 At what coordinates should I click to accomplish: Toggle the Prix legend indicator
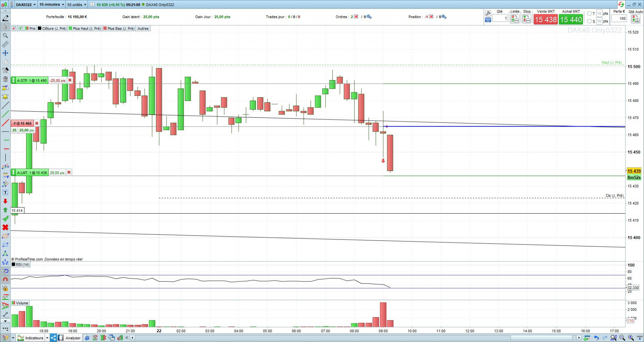point(30,28)
